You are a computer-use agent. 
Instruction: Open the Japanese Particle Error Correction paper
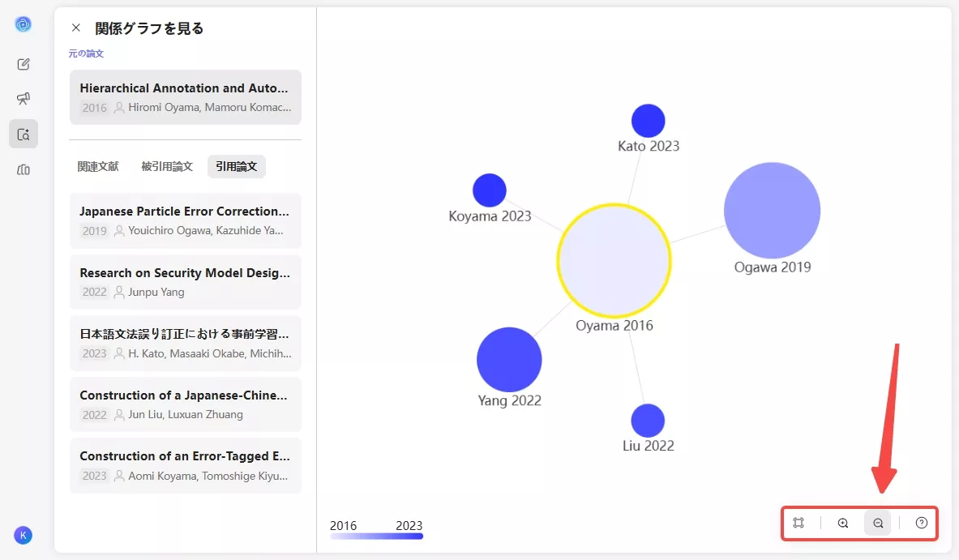tap(186, 220)
